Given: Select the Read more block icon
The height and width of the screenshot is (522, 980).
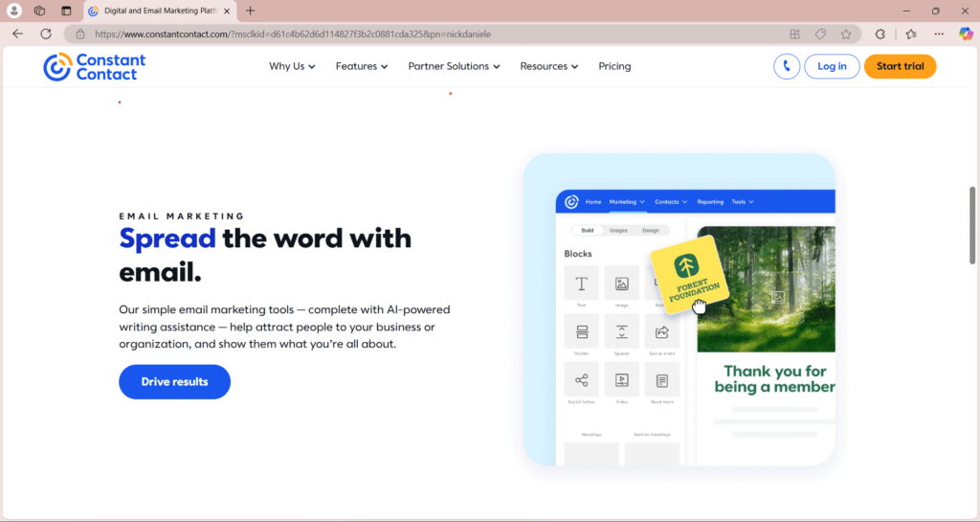Looking at the screenshot, I should pyautogui.click(x=662, y=380).
